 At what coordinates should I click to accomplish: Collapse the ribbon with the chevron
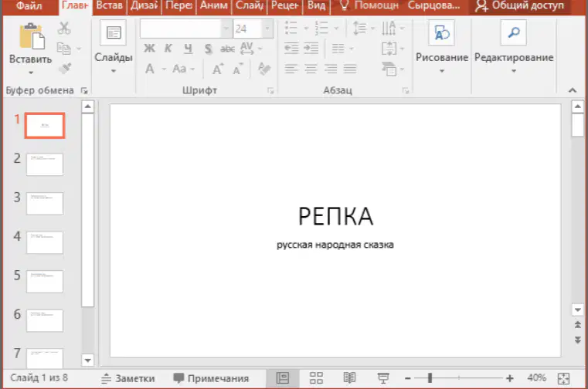pyautogui.click(x=573, y=90)
